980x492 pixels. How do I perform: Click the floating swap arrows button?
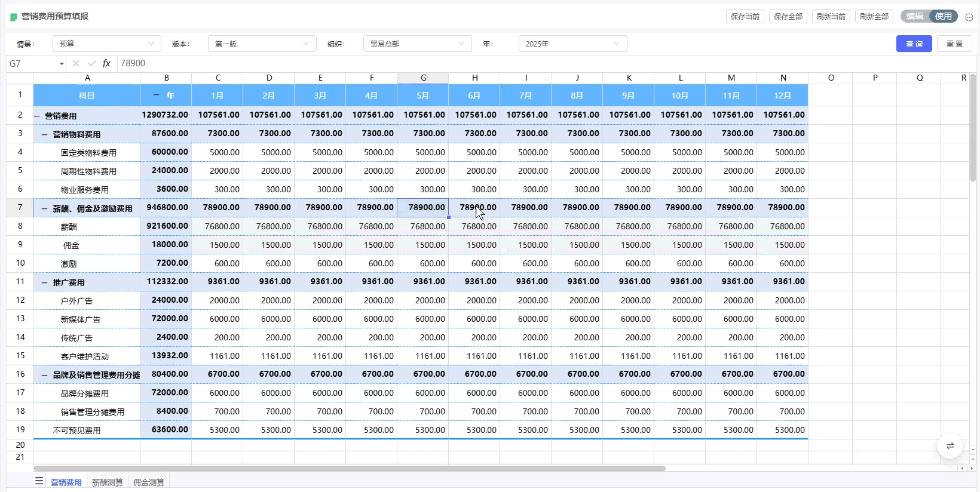pyautogui.click(x=950, y=446)
